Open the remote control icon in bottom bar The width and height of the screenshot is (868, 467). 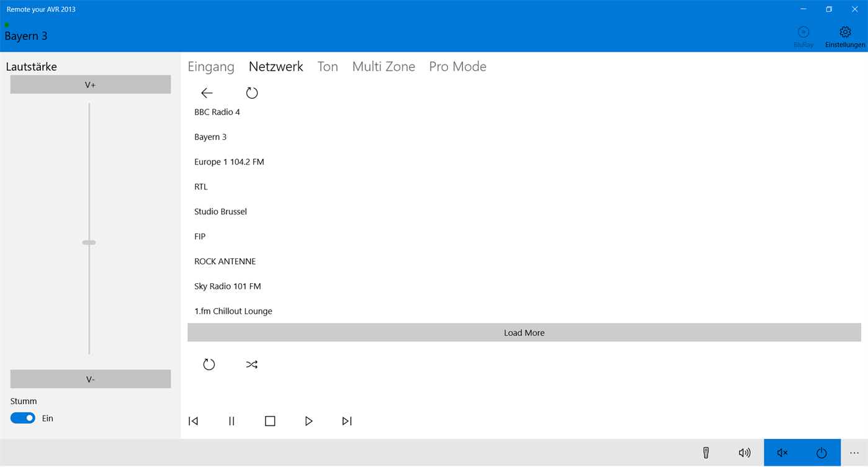(706, 453)
